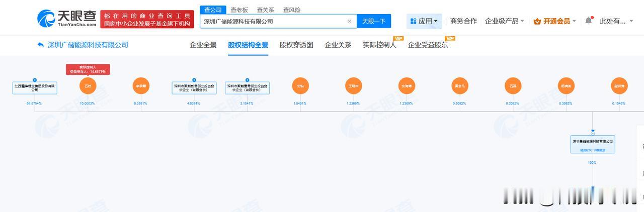Click the 天眼一下 search button

coord(374,21)
